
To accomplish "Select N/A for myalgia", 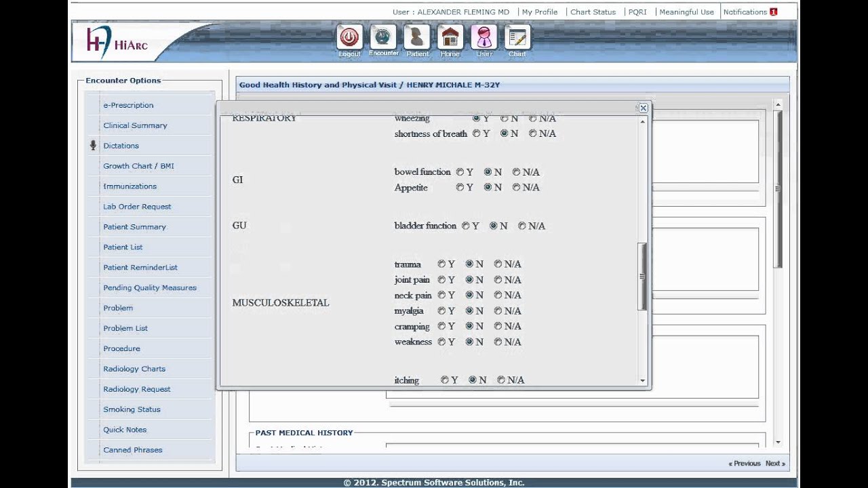I will 498,310.
